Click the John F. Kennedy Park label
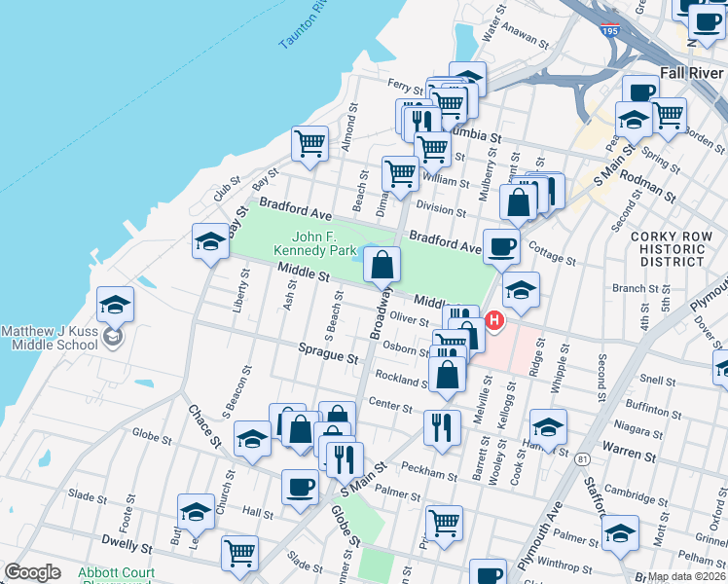The image size is (728, 584). click(314, 243)
